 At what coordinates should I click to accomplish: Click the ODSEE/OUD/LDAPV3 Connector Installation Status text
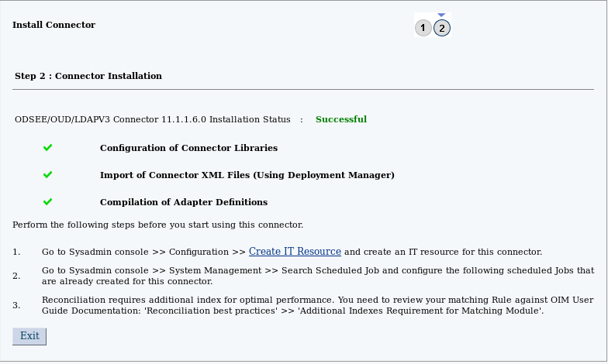click(153, 119)
